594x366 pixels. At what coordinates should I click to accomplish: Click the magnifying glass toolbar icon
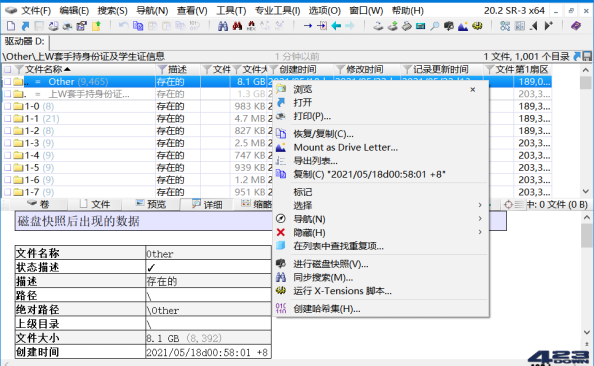coord(435,26)
